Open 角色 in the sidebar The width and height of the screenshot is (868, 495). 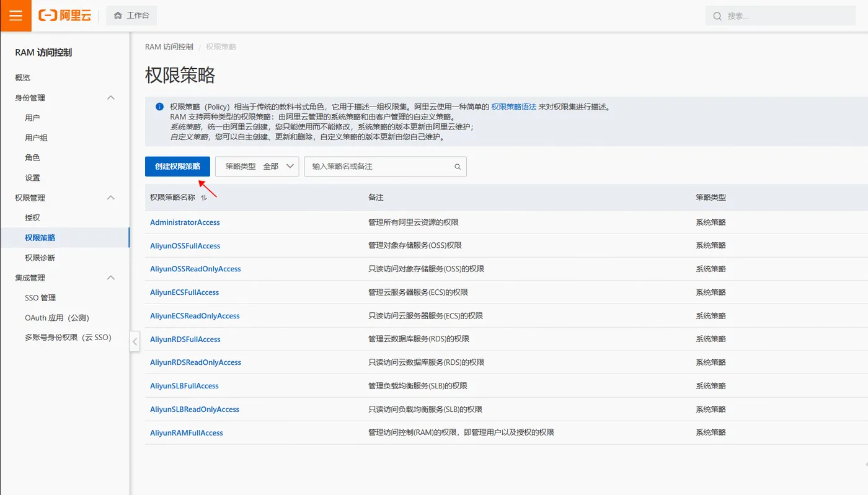point(32,157)
